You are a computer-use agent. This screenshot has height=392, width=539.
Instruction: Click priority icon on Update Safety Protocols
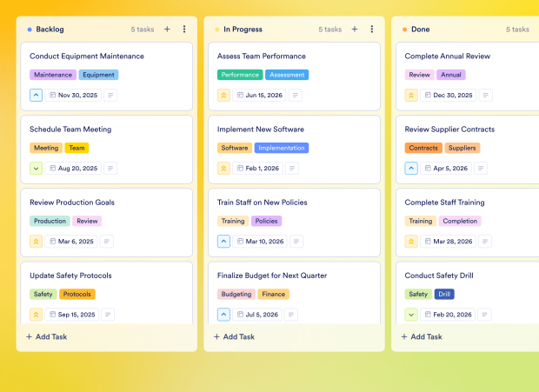tap(37, 315)
